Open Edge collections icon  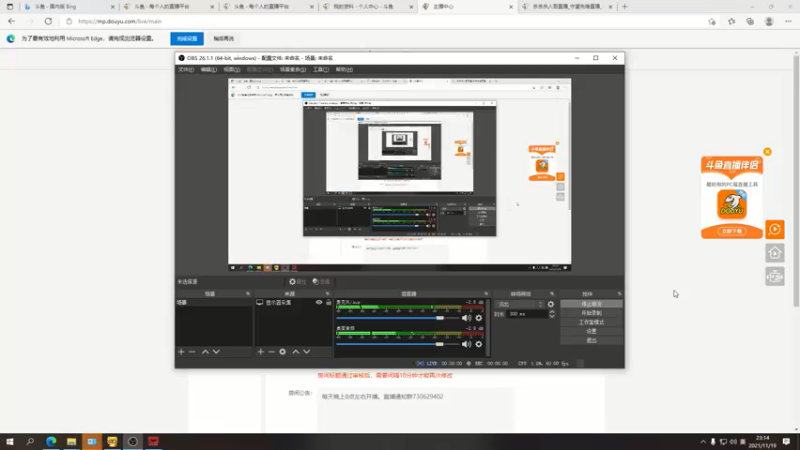(750, 21)
